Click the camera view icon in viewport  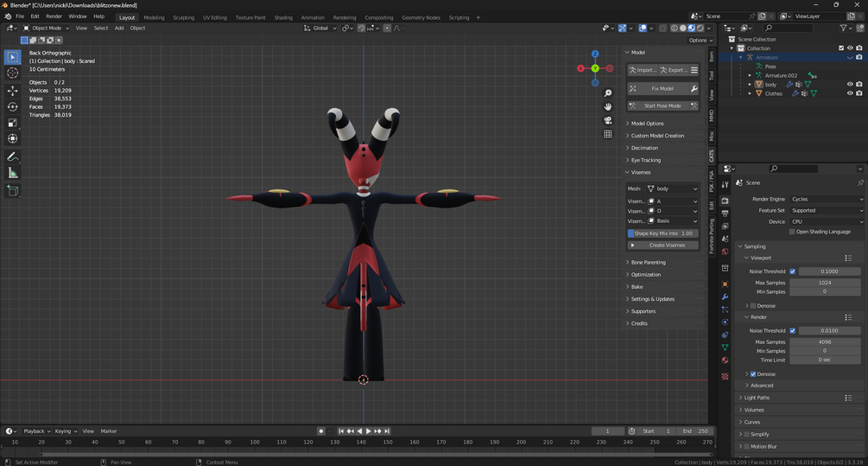pyautogui.click(x=608, y=120)
